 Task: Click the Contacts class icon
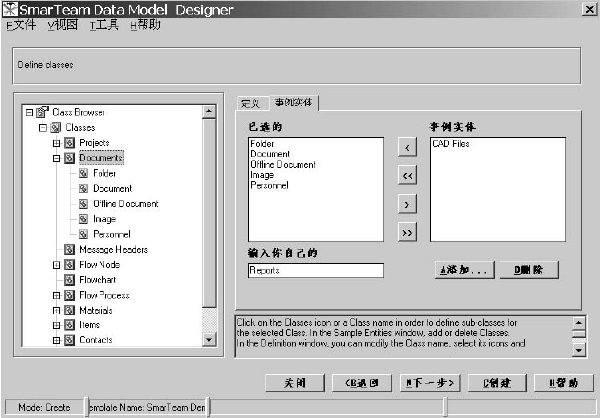69,340
